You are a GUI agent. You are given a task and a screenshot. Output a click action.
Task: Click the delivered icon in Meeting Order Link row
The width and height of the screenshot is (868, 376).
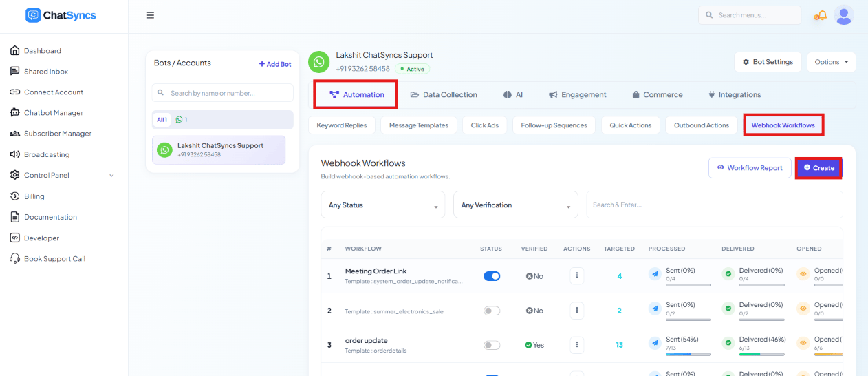(x=728, y=274)
